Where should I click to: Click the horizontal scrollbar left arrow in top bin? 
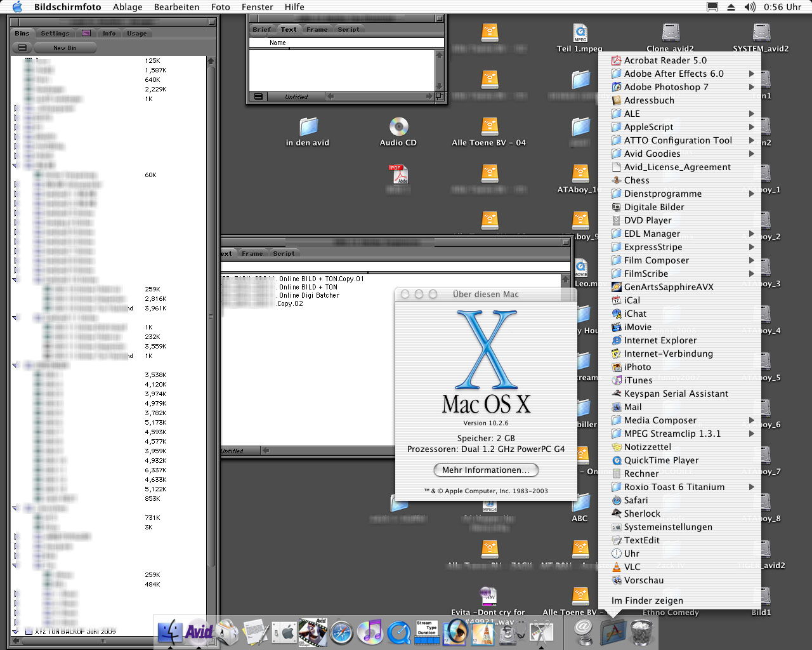(x=330, y=96)
